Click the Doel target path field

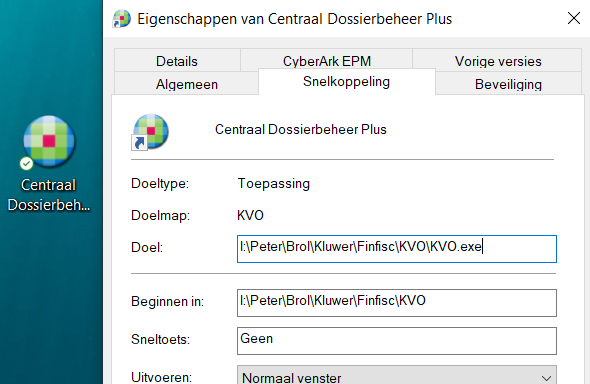tap(397, 249)
